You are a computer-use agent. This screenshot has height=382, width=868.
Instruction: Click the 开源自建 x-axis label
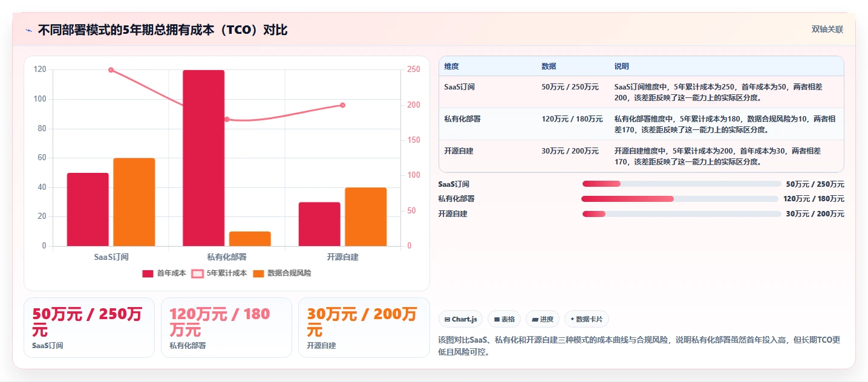(342, 257)
